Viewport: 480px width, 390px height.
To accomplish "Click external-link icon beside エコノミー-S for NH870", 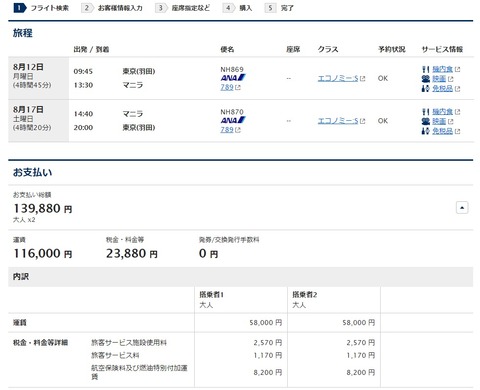I will click(363, 121).
